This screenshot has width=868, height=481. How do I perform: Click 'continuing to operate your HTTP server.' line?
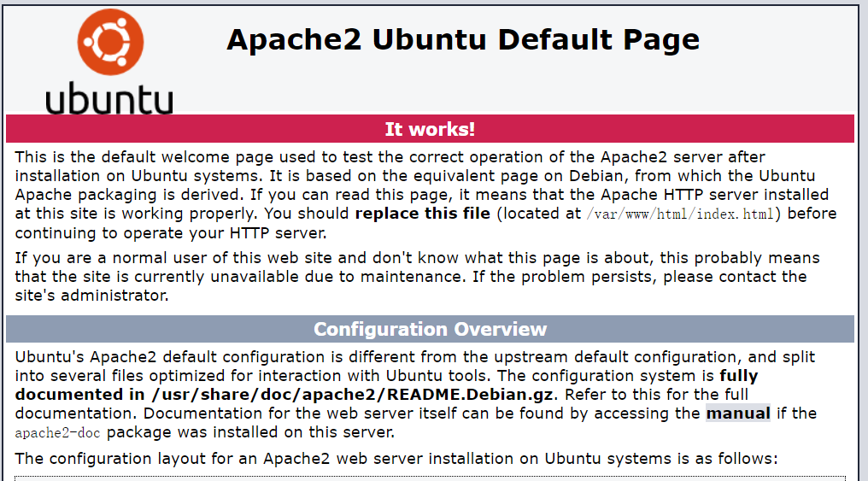click(171, 233)
